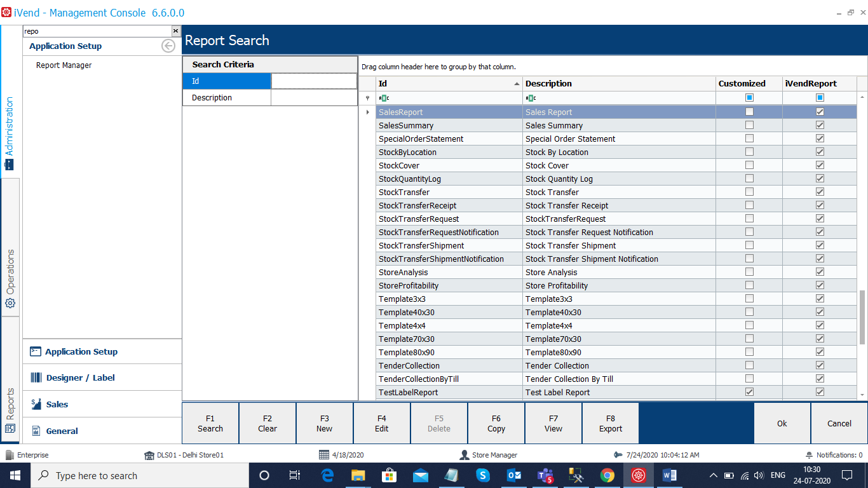
Task: Select the StockTransferReceipt report row
Action: (616, 205)
